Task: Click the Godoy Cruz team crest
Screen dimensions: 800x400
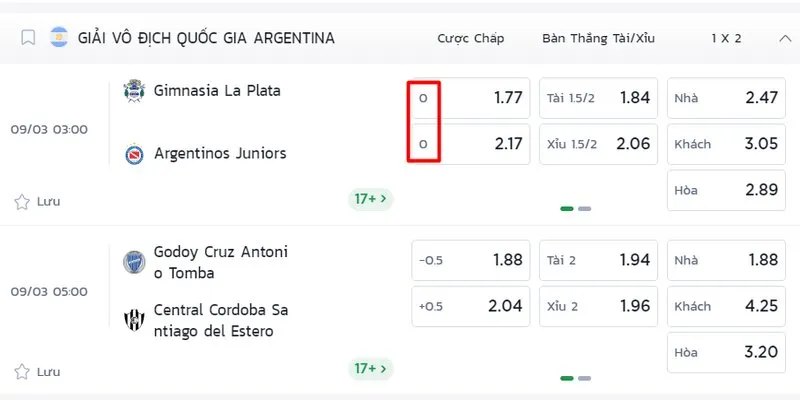Action: click(133, 261)
